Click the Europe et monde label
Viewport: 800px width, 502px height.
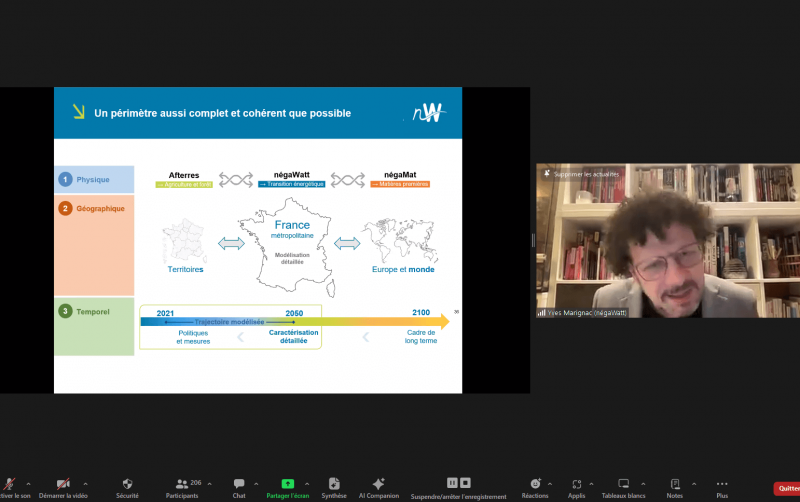tap(403, 269)
